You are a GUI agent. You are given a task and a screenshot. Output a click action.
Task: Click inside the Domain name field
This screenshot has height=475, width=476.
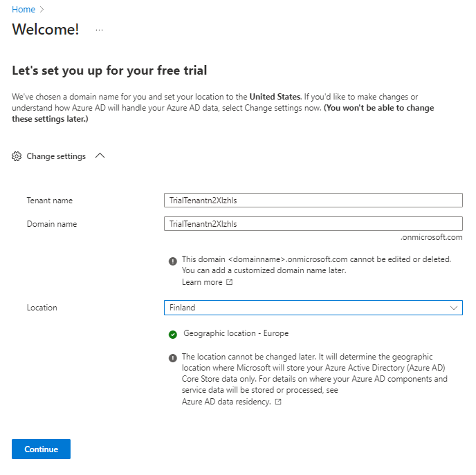click(313, 223)
